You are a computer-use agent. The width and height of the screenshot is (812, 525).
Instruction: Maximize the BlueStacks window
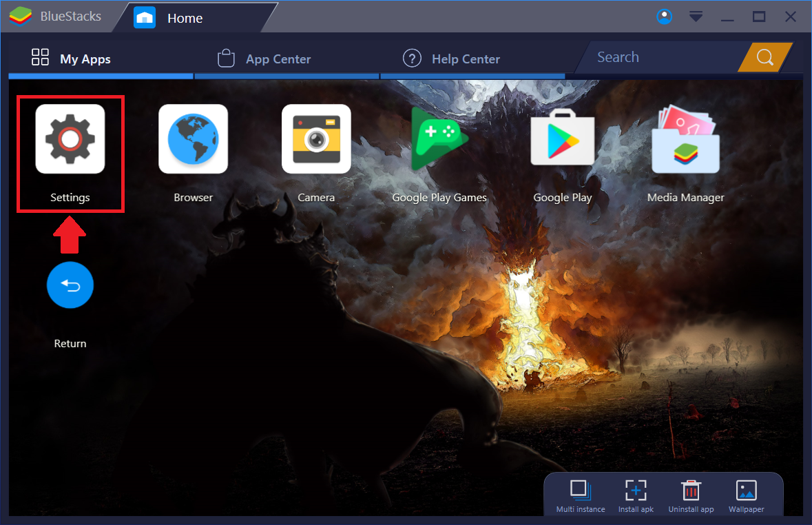click(759, 17)
